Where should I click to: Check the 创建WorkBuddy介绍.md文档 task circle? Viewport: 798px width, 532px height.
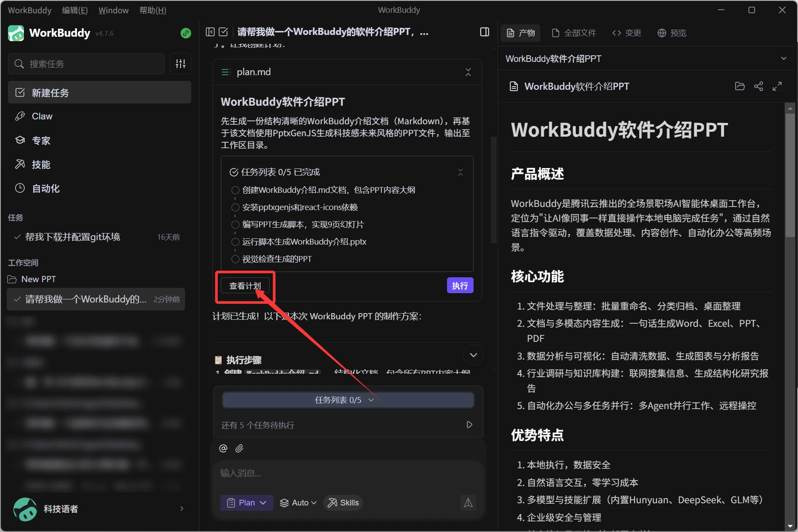point(235,190)
